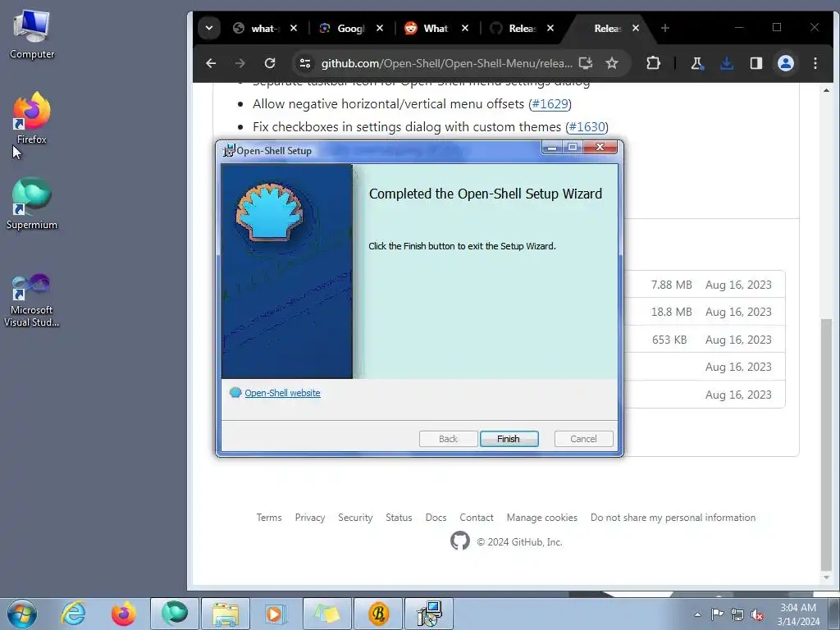Image resolution: width=840 pixels, height=630 pixels.
Task: Open the Open-Shell website link
Action: click(282, 393)
